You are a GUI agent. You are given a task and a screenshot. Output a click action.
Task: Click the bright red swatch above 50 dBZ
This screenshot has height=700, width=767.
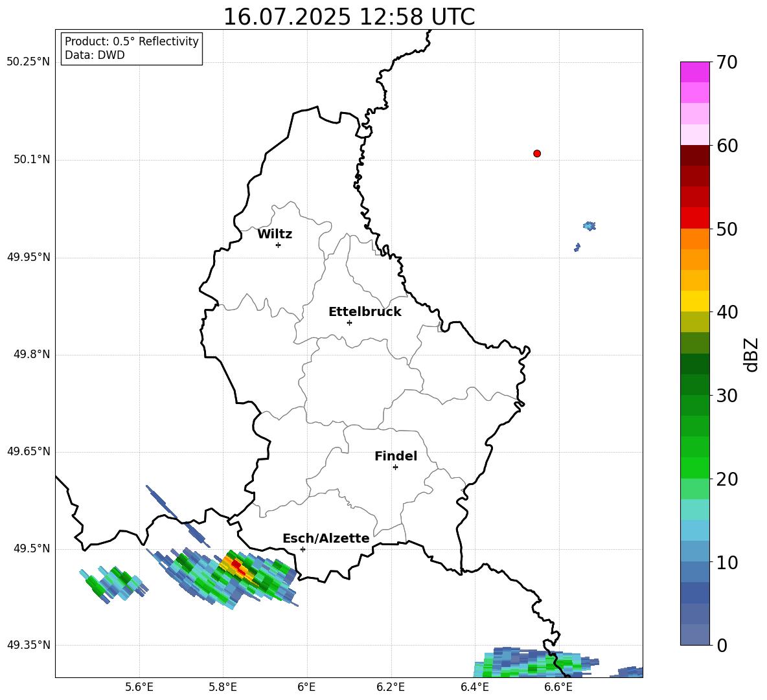694,218
